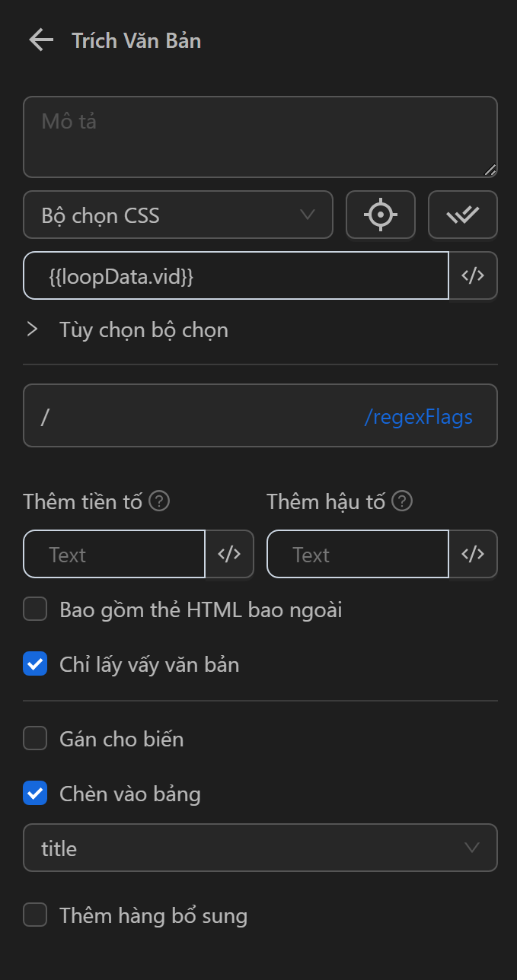The image size is (517, 980).
Task: Click the help icon beside Thêm tiền tố
Action: point(161,501)
